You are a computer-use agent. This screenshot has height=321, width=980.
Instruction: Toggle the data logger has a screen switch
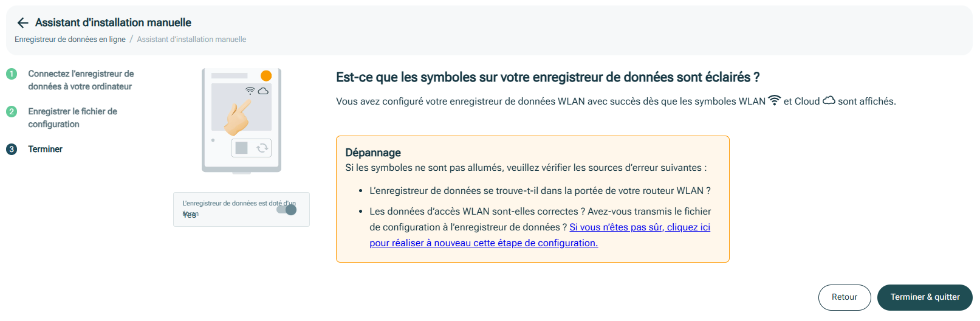[x=286, y=210]
